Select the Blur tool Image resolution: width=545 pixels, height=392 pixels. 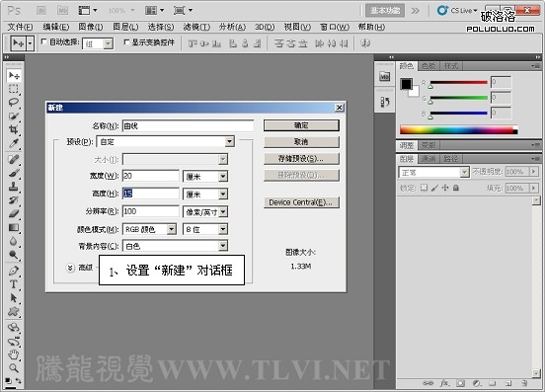14,241
